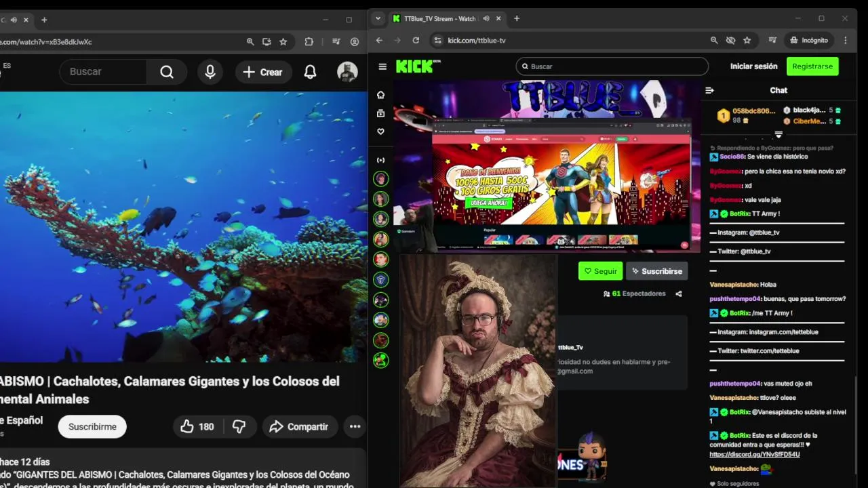
Task: Click the Suscribirse button on Kick
Action: (x=656, y=271)
